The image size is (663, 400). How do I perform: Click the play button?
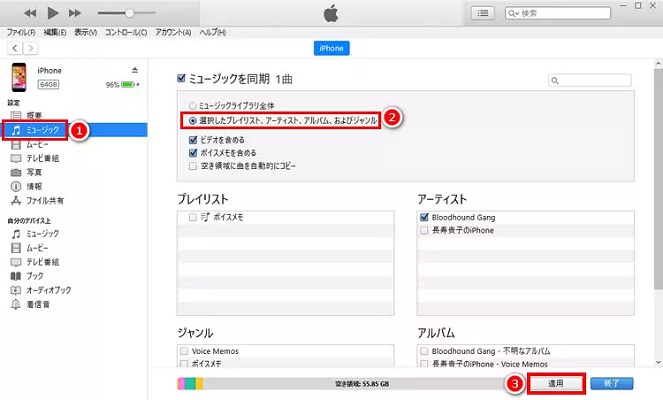pos(53,13)
